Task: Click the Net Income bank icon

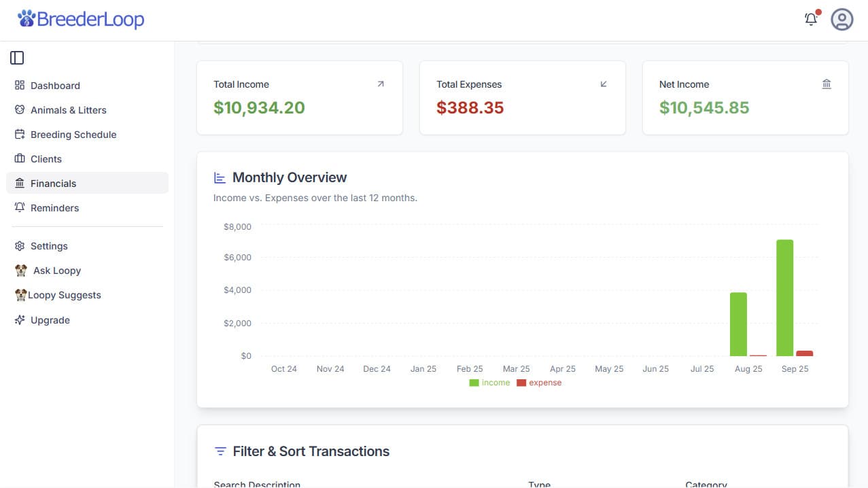Action: [x=827, y=84]
